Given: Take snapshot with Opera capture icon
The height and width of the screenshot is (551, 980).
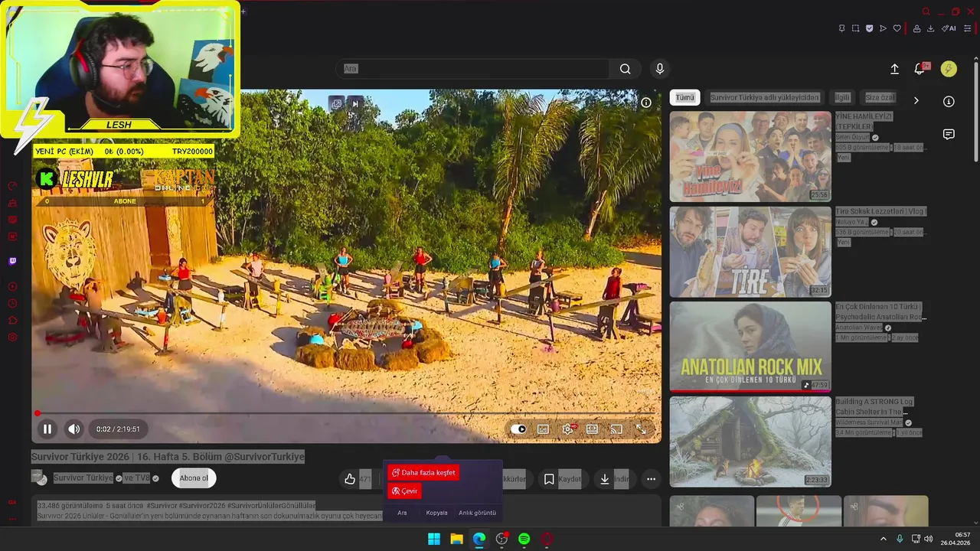Looking at the screenshot, I should click(x=855, y=28).
